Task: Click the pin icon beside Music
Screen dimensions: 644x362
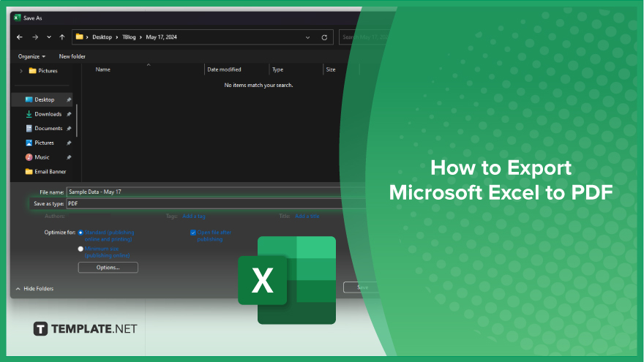Action: tap(69, 157)
